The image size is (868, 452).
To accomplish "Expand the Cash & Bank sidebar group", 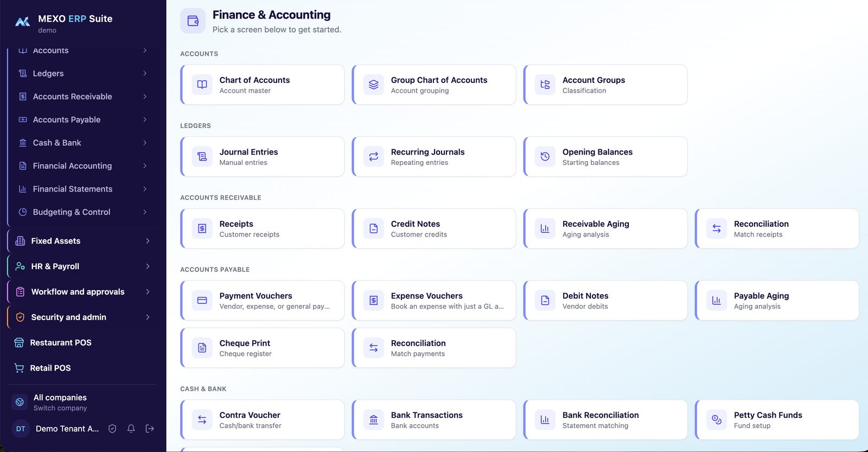I will point(83,143).
